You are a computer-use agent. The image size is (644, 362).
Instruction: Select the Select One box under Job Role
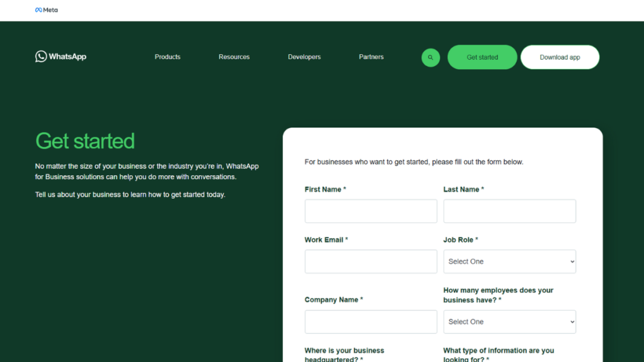509,261
